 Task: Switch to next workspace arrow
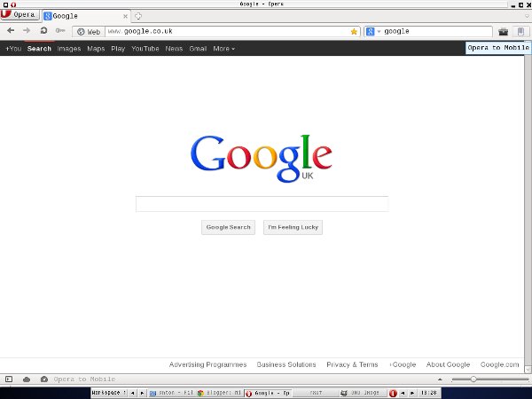(x=142, y=393)
